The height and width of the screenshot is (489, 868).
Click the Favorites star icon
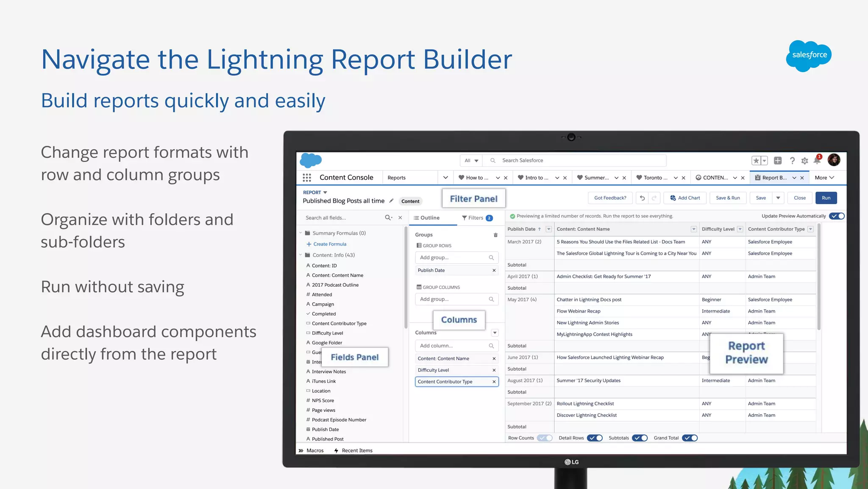pos(756,161)
